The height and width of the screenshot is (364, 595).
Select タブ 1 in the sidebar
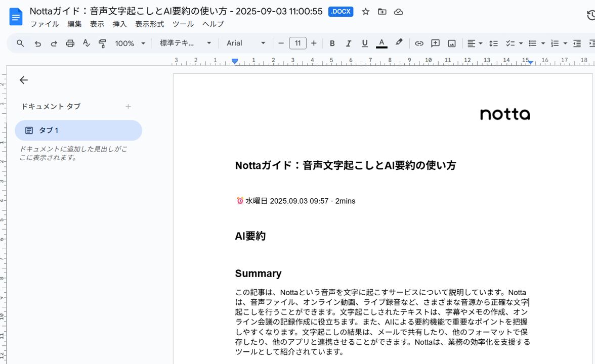[78, 130]
